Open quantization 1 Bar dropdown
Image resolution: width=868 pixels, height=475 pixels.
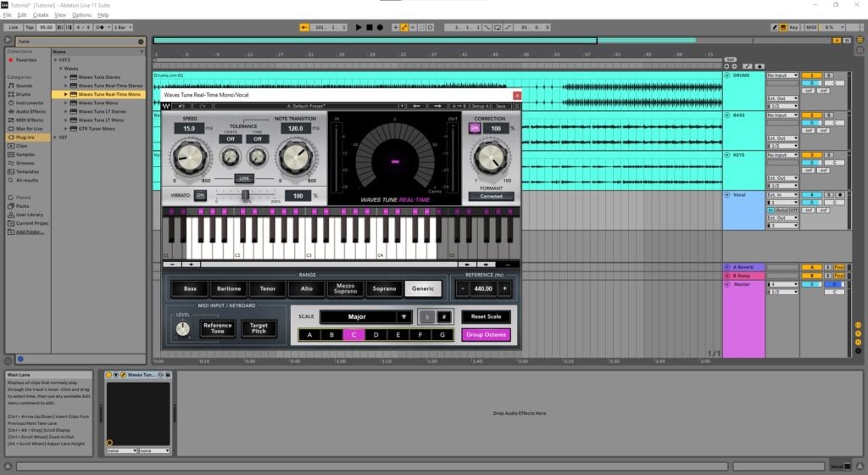tap(123, 27)
